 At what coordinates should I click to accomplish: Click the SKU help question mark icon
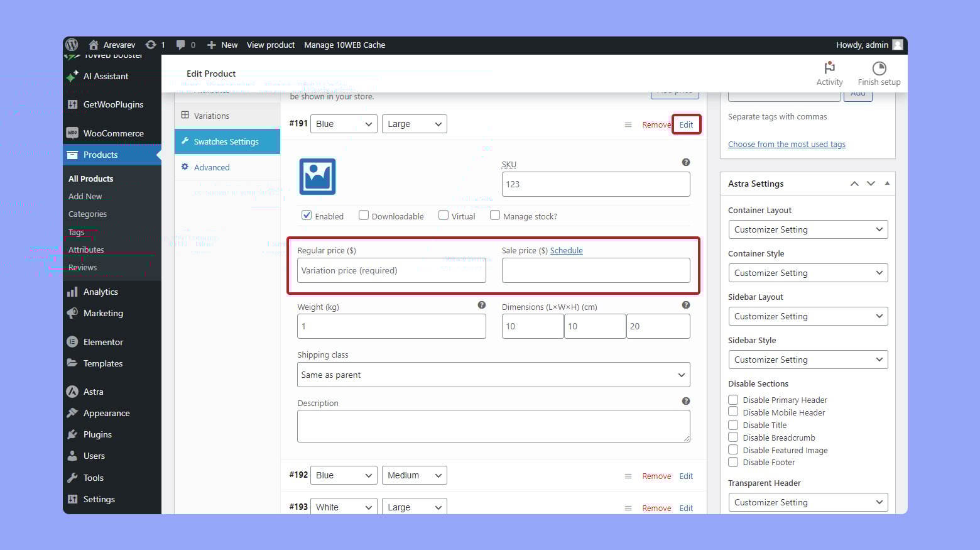pyautogui.click(x=685, y=162)
